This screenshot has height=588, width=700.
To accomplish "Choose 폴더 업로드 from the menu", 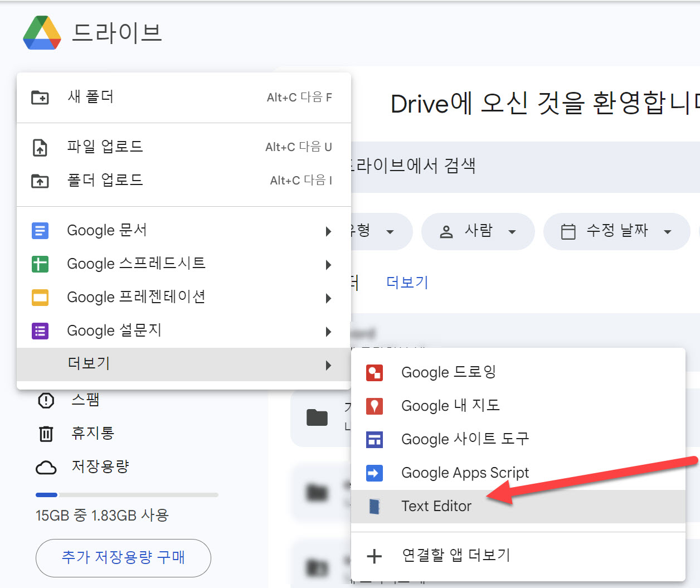I will (x=184, y=181).
